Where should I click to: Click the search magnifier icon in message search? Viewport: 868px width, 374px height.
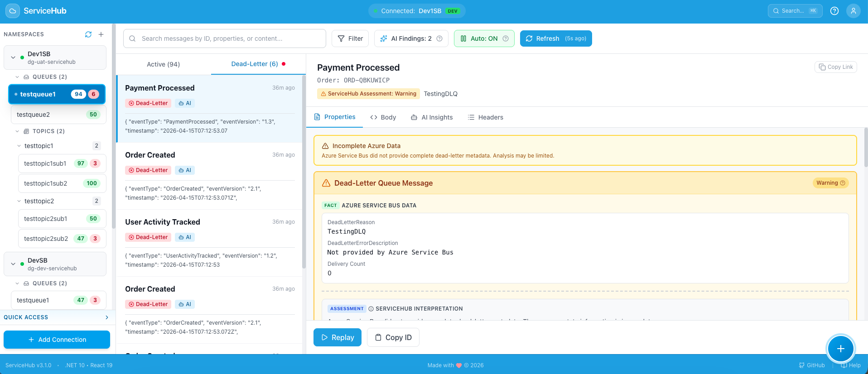point(132,38)
